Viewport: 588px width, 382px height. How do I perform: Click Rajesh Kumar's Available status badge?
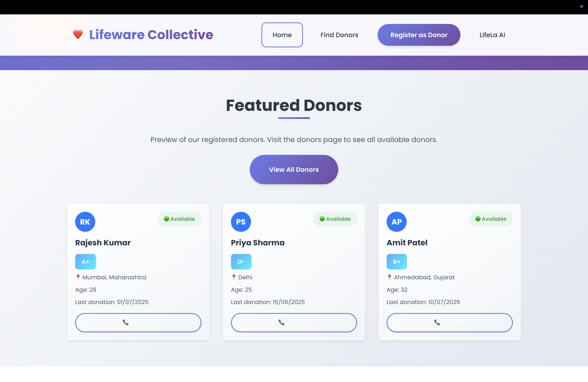pos(179,219)
